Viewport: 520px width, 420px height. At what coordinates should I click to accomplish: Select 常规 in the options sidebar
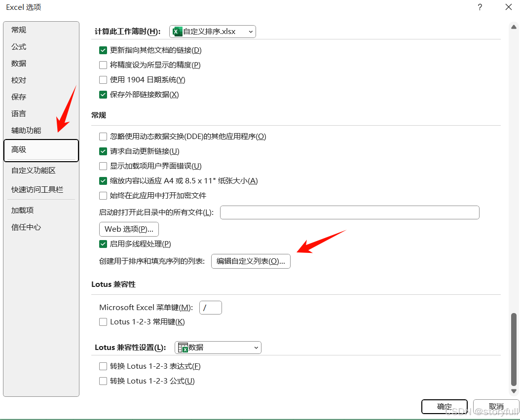click(x=41, y=30)
